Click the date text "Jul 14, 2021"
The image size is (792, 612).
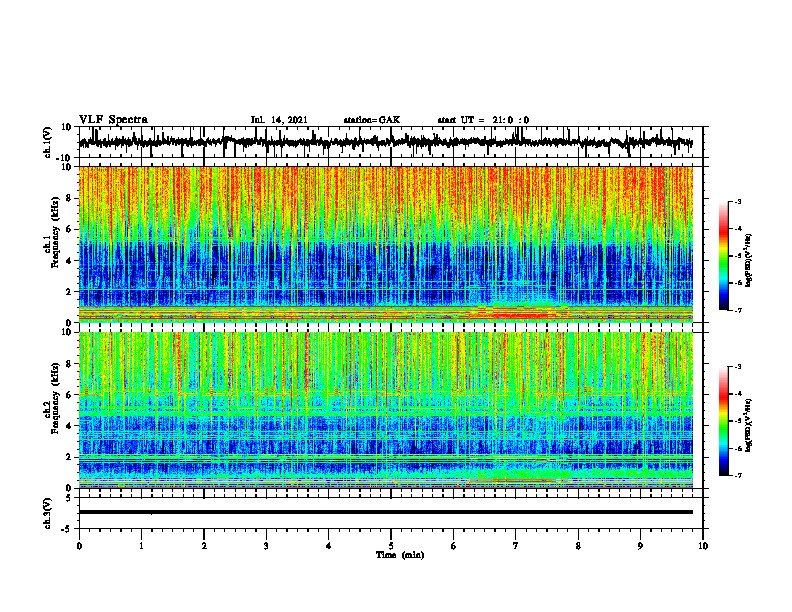pyautogui.click(x=279, y=120)
